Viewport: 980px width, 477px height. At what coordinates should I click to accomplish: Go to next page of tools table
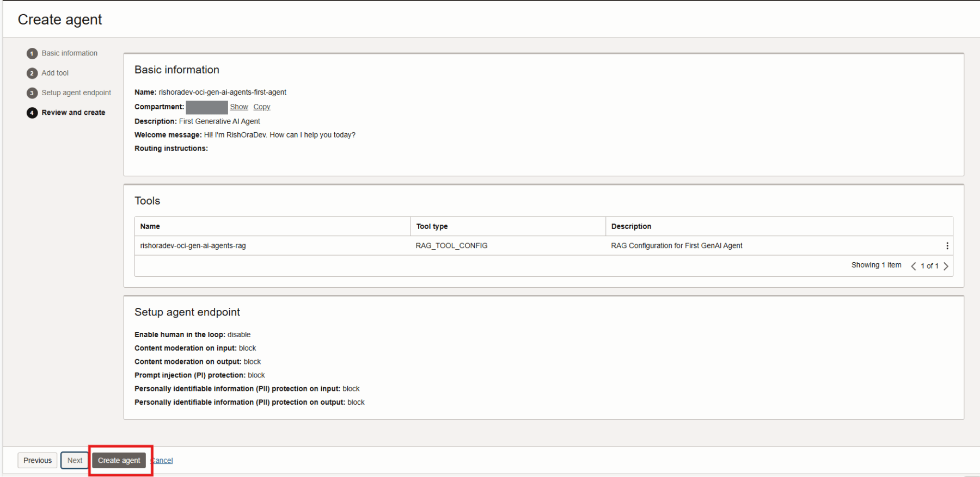[x=946, y=266]
